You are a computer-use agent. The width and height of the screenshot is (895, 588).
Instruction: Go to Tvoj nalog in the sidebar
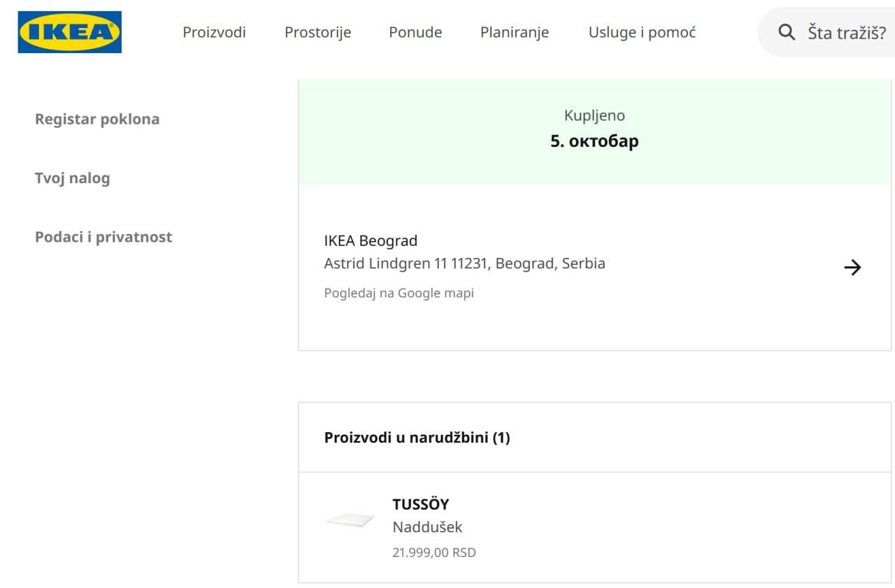(x=72, y=178)
